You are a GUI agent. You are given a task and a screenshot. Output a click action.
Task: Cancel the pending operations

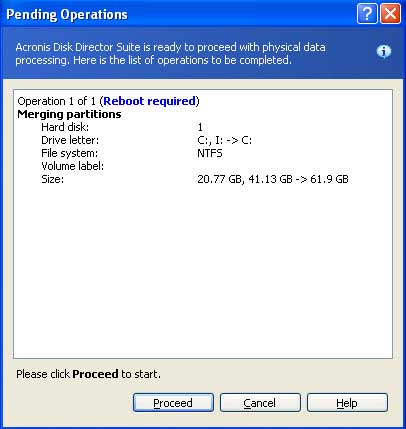[260, 403]
